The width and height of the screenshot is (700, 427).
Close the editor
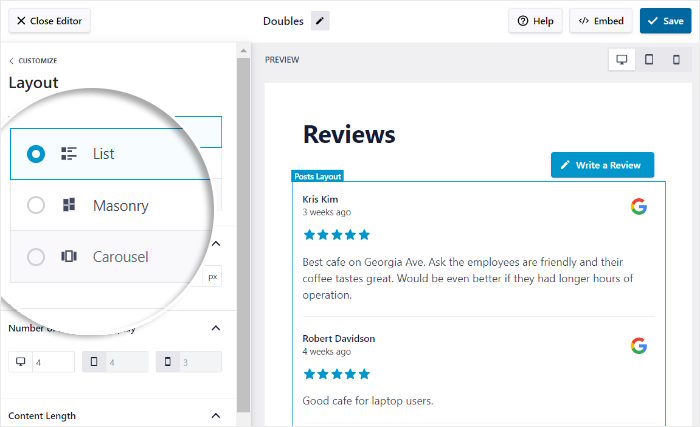pos(49,21)
